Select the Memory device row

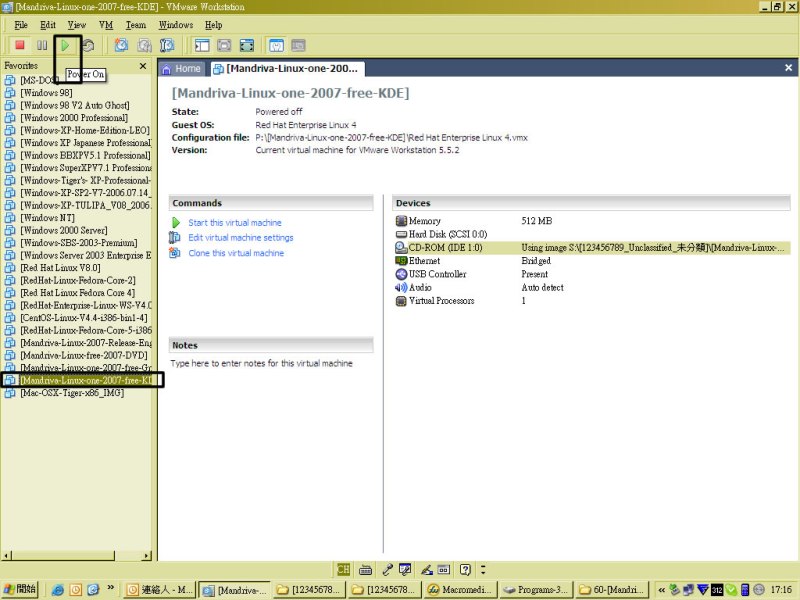tap(592, 221)
